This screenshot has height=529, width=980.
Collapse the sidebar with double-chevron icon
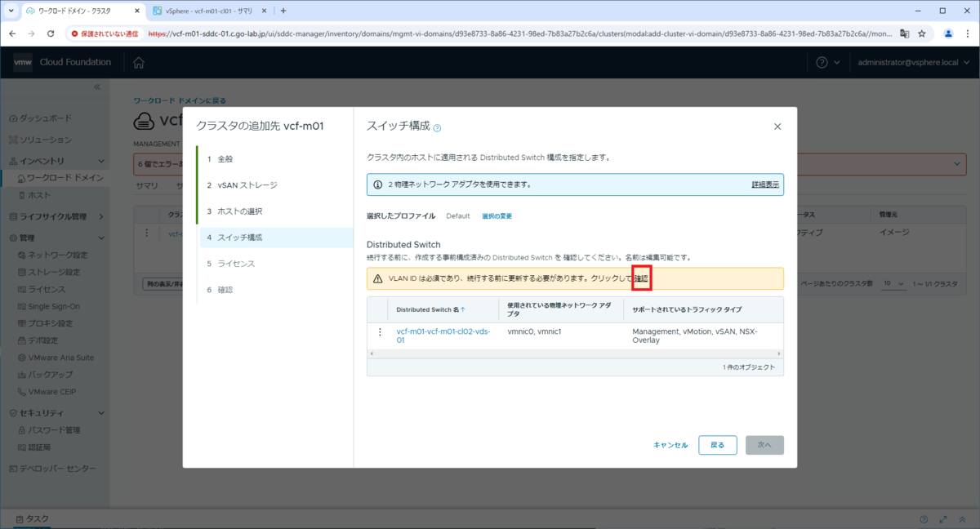click(x=96, y=87)
